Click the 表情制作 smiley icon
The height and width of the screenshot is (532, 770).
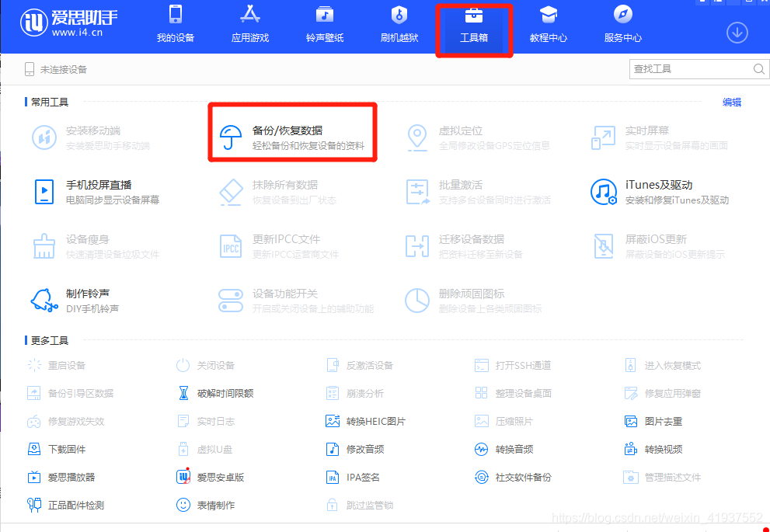click(183, 505)
